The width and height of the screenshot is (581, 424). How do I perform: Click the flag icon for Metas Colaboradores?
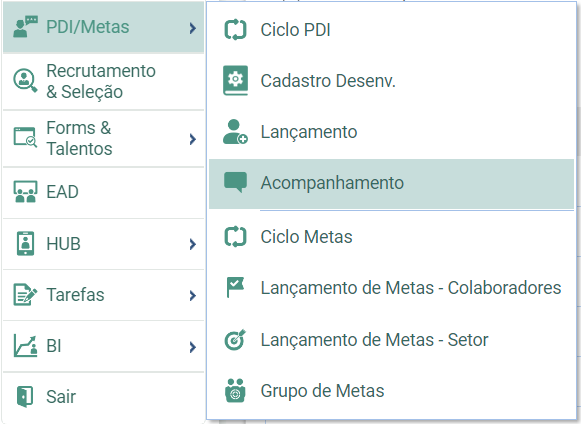tap(235, 287)
